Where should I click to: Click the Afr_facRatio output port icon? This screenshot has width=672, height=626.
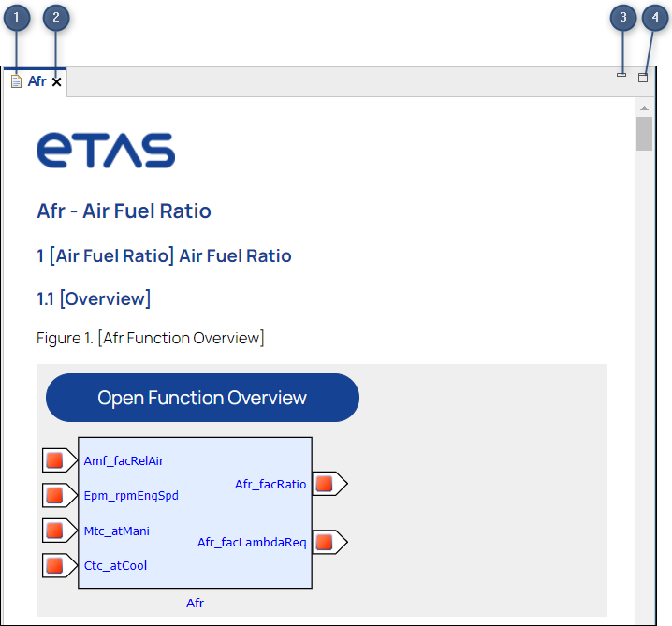pos(324,484)
